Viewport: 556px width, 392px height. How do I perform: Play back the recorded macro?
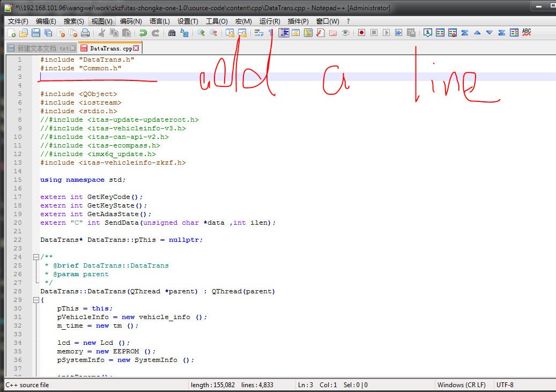pos(386,33)
